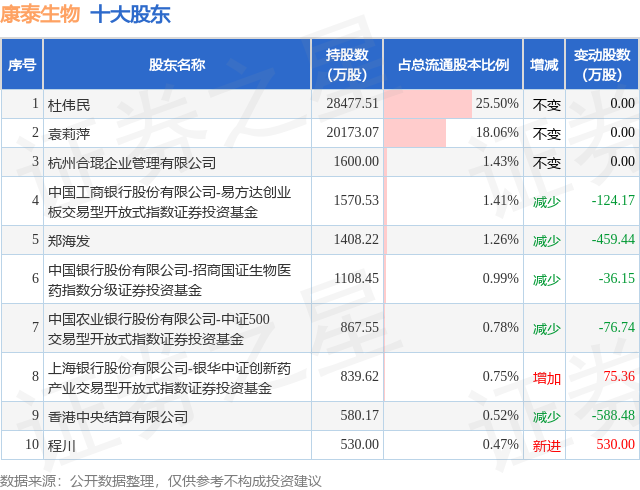The height and width of the screenshot is (490, 640).
Task: Click shareholder name 杜伟民
Action: pos(69,105)
